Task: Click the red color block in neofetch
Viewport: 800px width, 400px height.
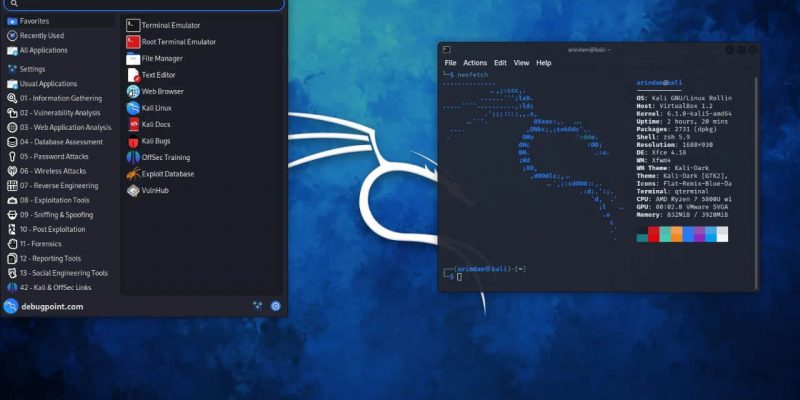Action: tap(654, 234)
